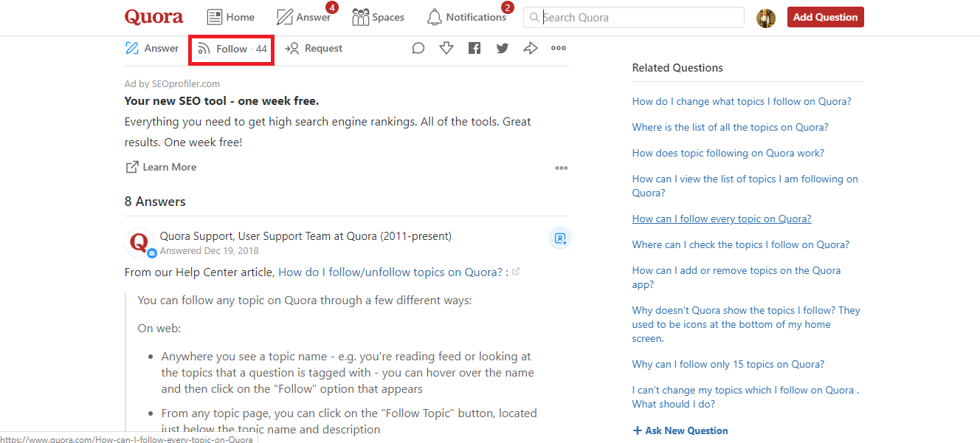980x443 pixels.
Task: Share the question on Facebook
Action: pos(475,48)
